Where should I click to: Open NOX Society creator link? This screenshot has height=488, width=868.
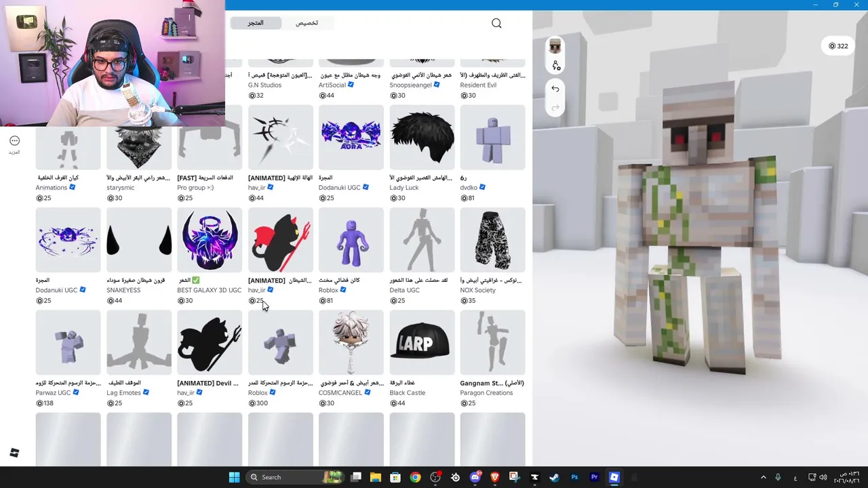(477, 290)
